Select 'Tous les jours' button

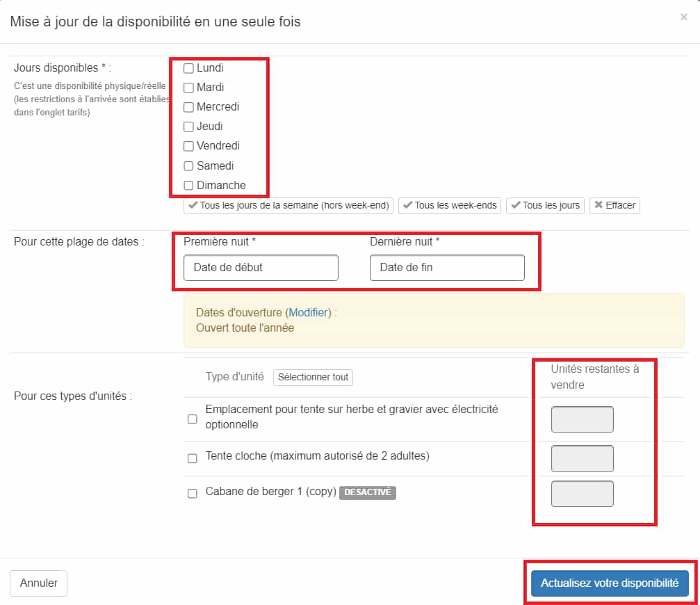point(545,205)
